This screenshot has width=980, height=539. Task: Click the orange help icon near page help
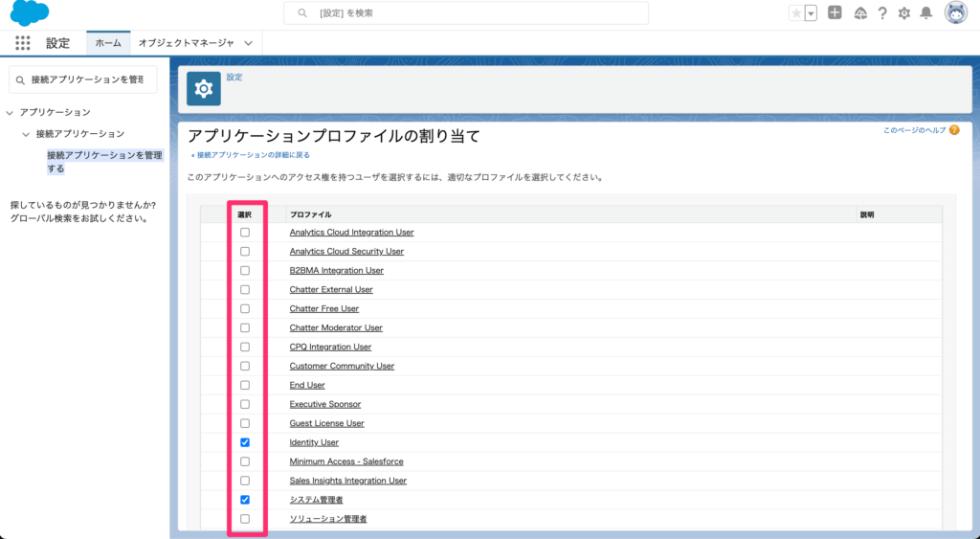pyautogui.click(x=954, y=130)
